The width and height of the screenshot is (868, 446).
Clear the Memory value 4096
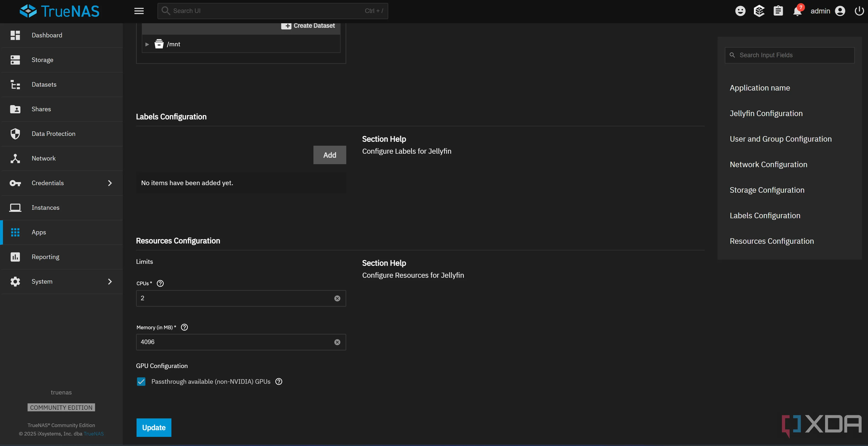[337, 342]
